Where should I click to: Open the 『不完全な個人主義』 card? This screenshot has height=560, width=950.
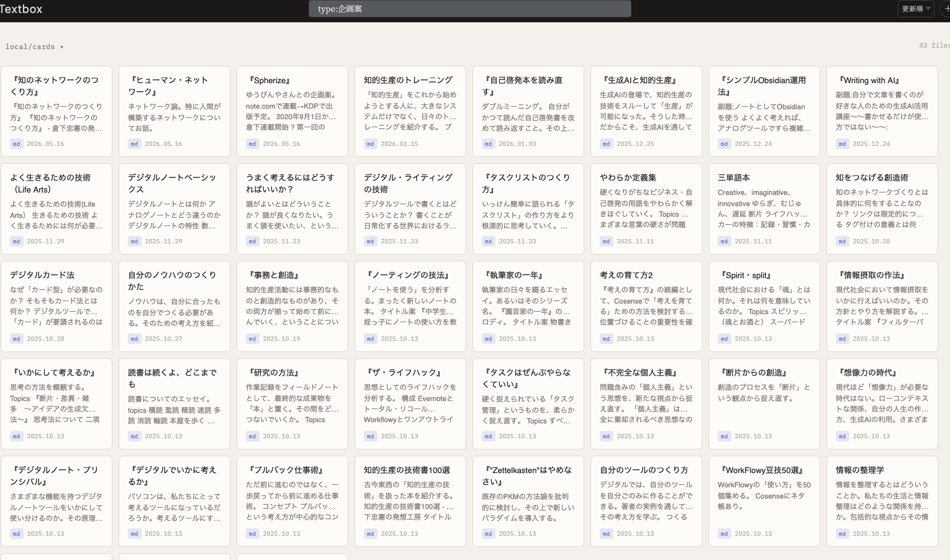(646, 404)
